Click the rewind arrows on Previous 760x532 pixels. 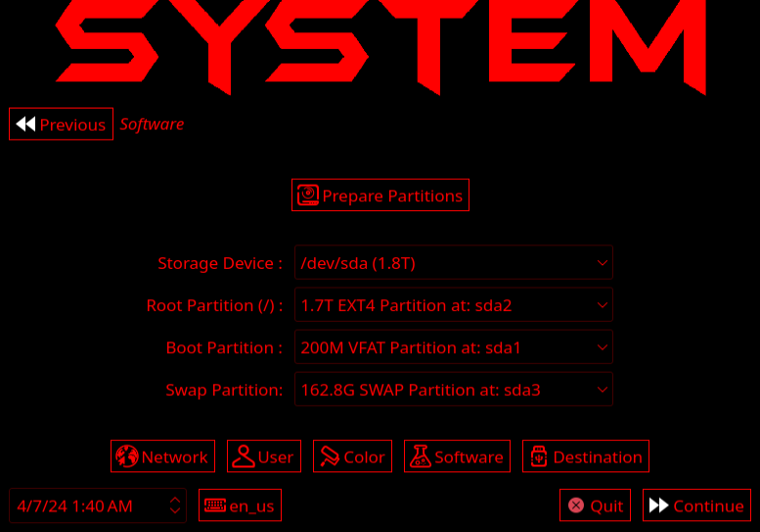(x=25, y=124)
